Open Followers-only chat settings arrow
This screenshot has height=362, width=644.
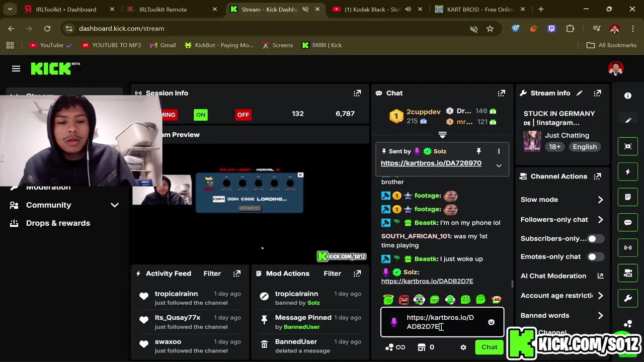600,220
